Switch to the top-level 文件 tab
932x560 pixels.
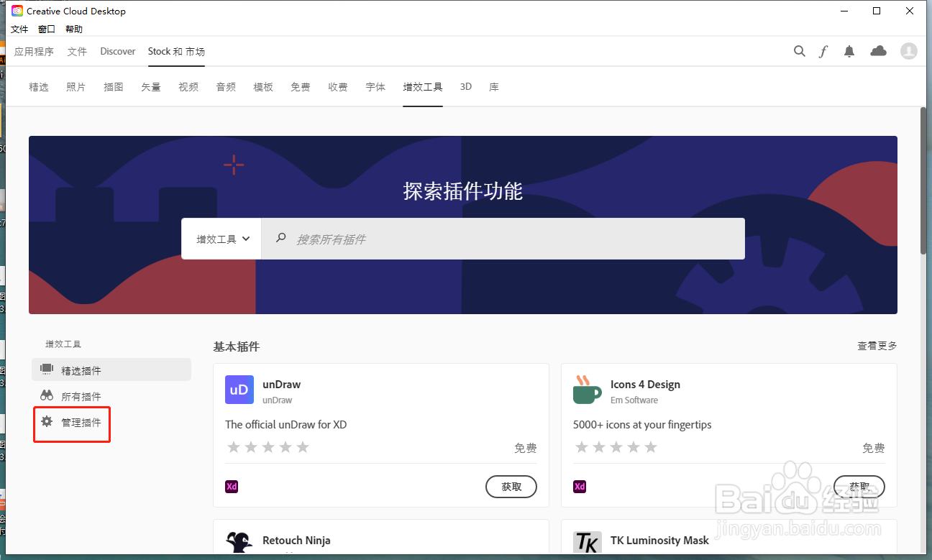(x=77, y=52)
